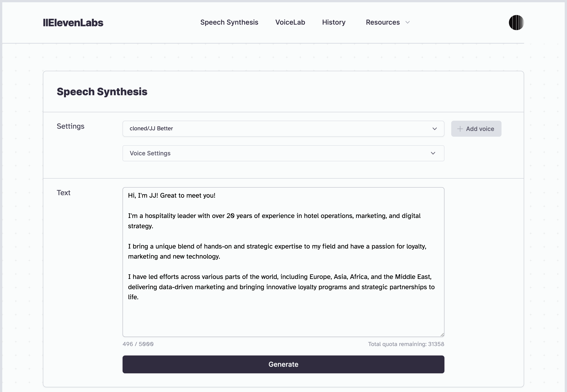Click the ElevenLabs logo
567x392 pixels.
tap(73, 23)
